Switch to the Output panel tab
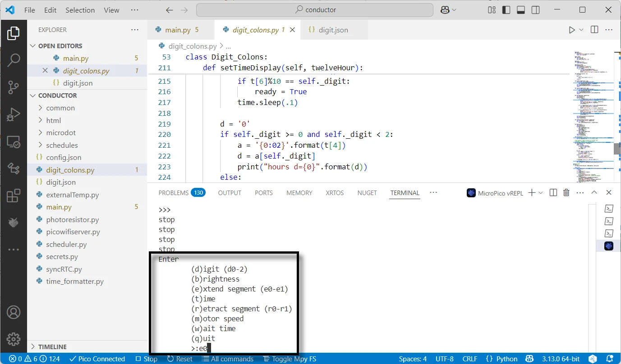621x364 pixels. (230, 193)
